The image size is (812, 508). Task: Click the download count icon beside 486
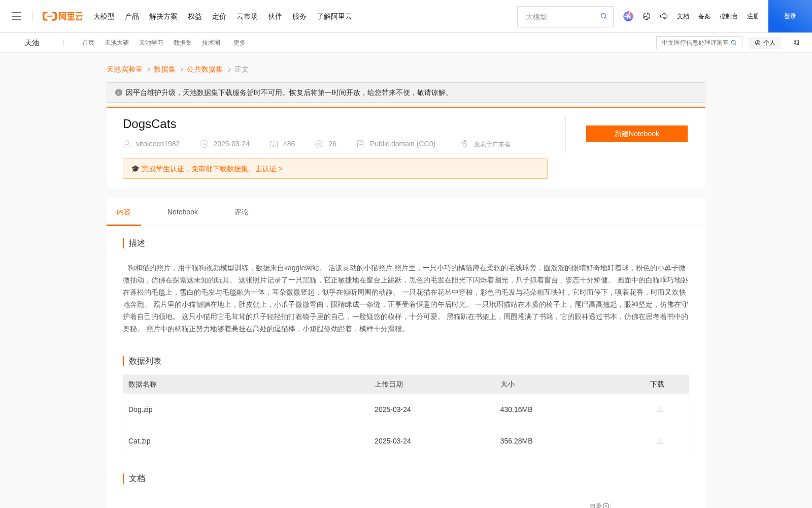coord(274,144)
